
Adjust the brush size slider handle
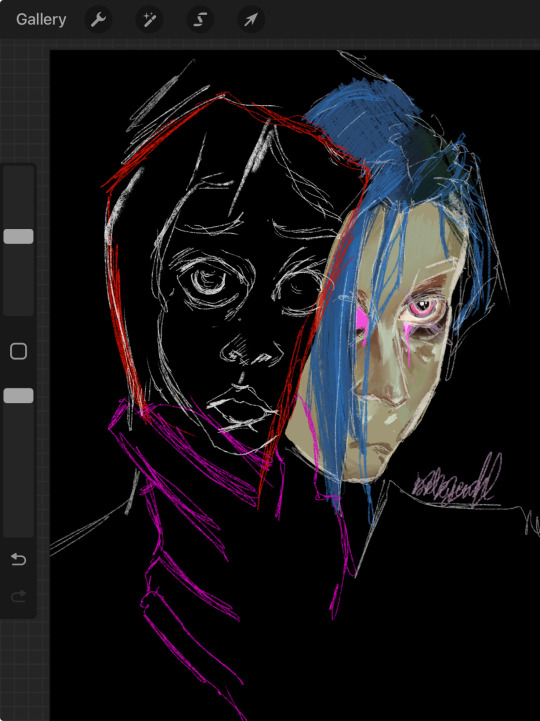pyautogui.click(x=18, y=236)
